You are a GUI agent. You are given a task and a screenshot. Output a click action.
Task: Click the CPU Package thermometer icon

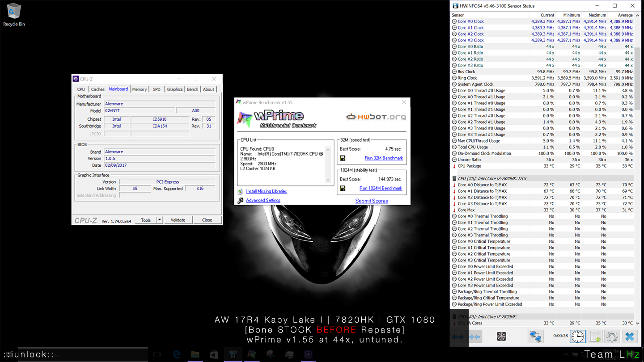(x=454, y=166)
